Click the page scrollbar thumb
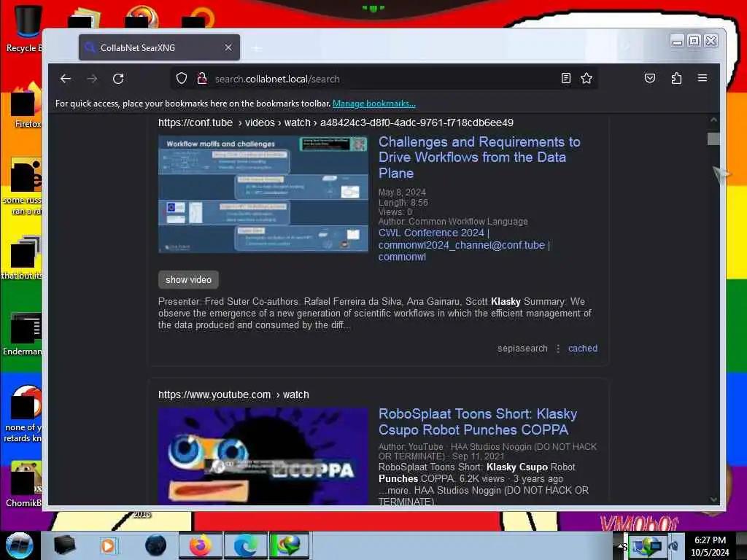 (713, 139)
